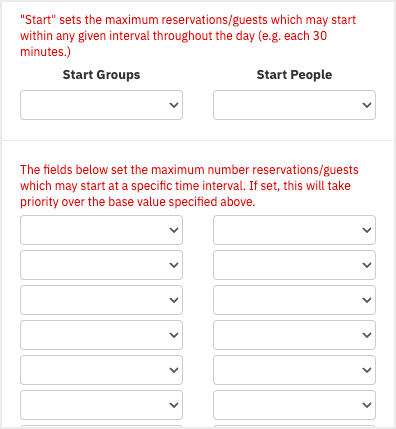Expand second-row right interval dropdown
The height and width of the screenshot is (429, 396).
pyautogui.click(x=294, y=265)
